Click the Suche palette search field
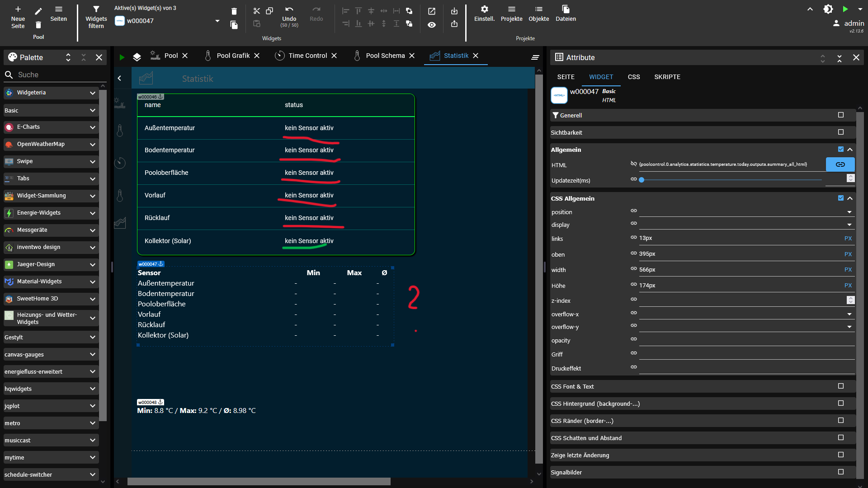The image size is (868, 488). [54, 75]
